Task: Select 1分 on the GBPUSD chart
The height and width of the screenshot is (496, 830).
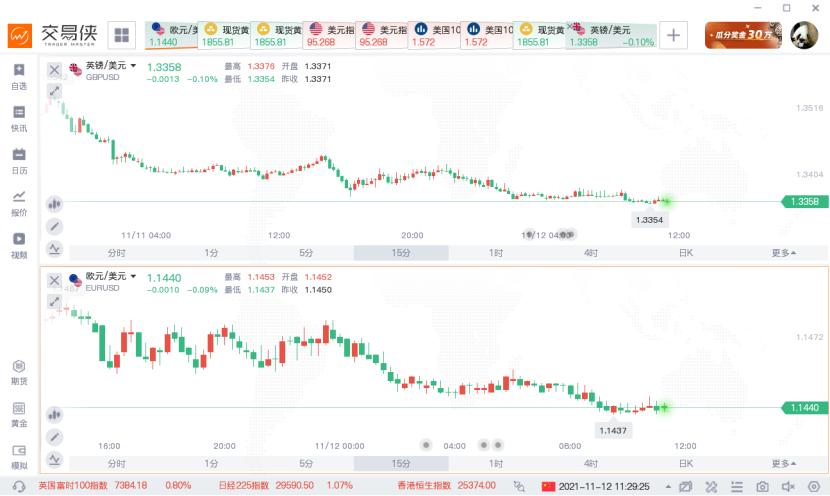Action: (211, 253)
